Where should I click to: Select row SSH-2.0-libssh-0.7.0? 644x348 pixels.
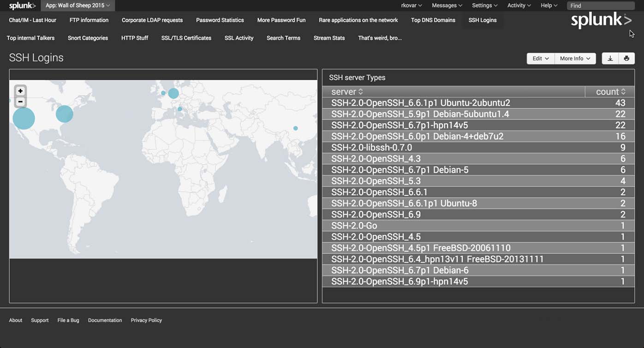click(478, 147)
